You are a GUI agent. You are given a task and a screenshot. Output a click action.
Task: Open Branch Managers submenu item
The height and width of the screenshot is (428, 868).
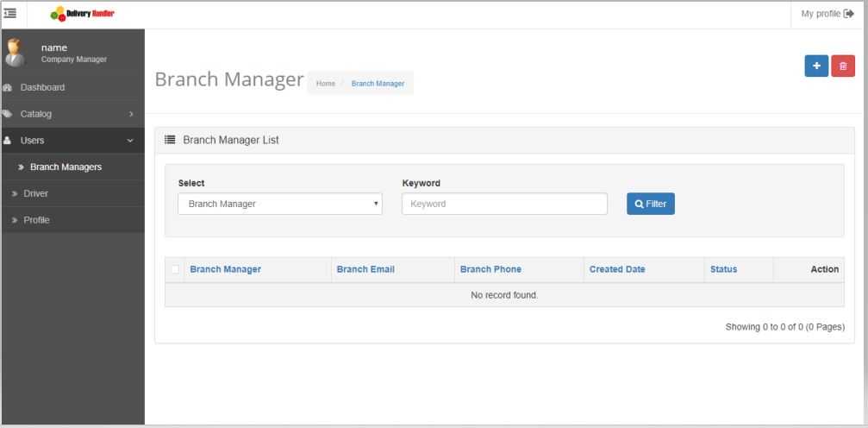click(72, 167)
